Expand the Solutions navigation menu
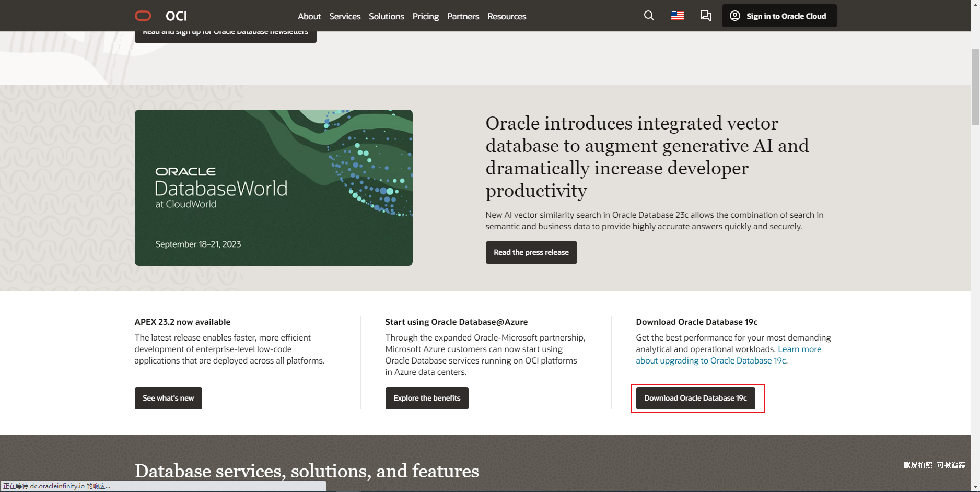 386,16
